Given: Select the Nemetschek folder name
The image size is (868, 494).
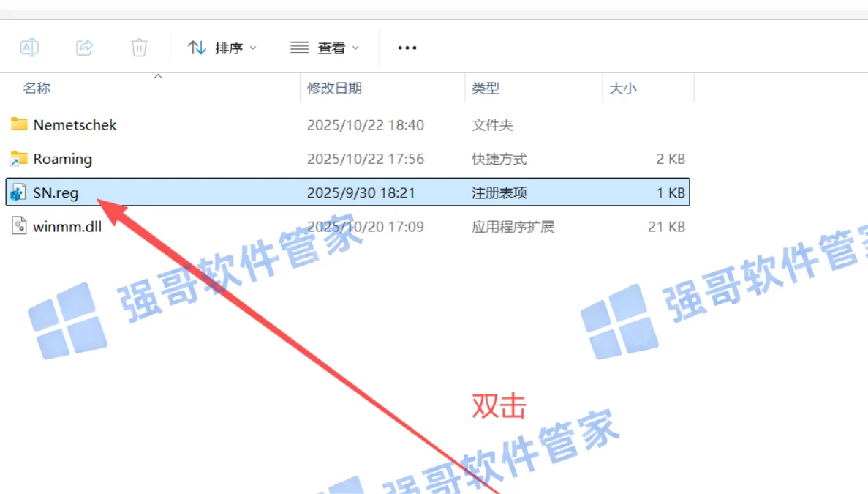Looking at the screenshot, I should pos(75,125).
